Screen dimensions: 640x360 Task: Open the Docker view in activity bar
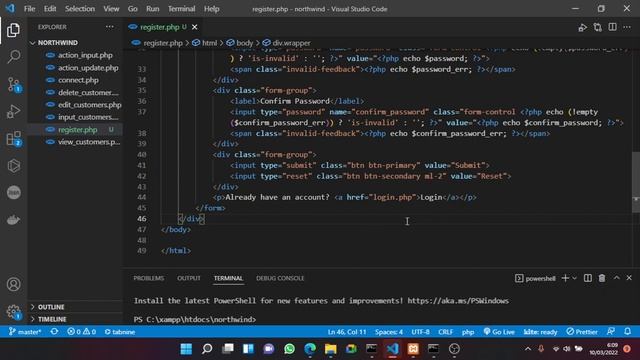[x=13, y=220]
